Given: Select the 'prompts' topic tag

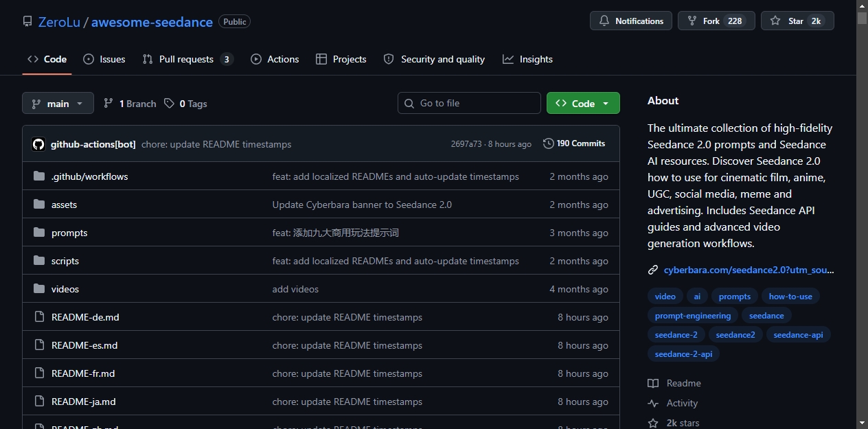Looking at the screenshot, I should tap(735, 297).
